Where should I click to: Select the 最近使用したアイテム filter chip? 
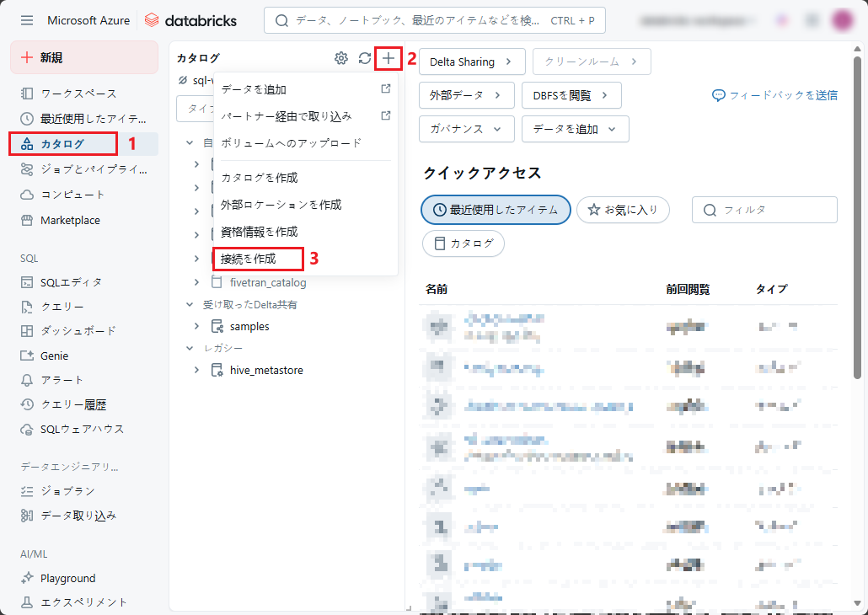496,210
